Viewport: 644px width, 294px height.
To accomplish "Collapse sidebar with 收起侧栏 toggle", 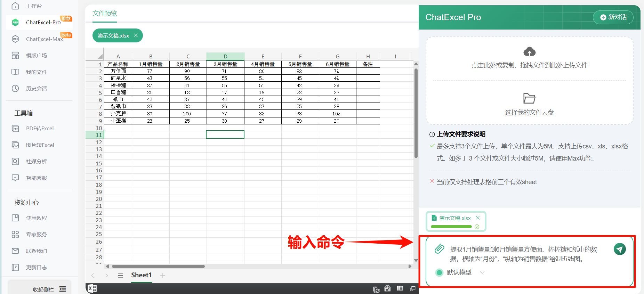I will (x=49, y=289).
